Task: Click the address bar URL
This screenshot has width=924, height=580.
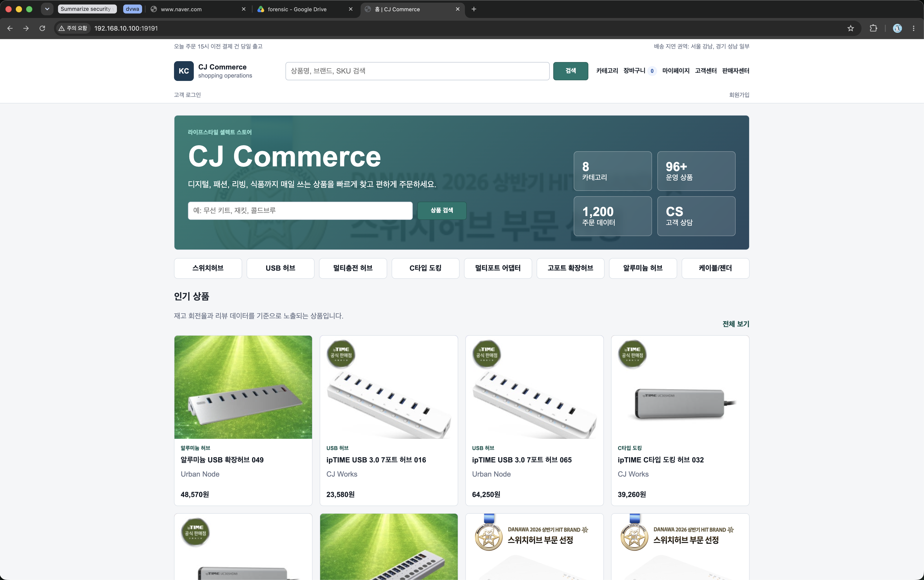Action: click(x=126, y=28)
